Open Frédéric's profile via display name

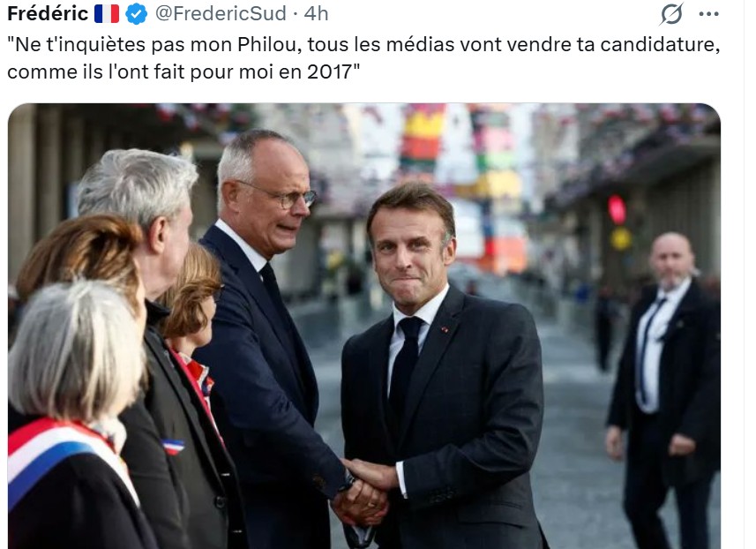pyautogui.click(x=48, y=13)
